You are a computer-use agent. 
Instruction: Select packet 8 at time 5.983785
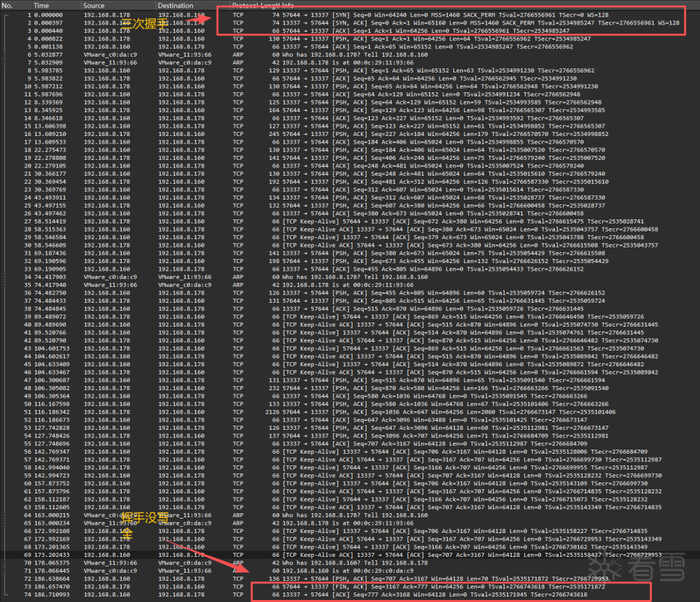tap(350, 70)
